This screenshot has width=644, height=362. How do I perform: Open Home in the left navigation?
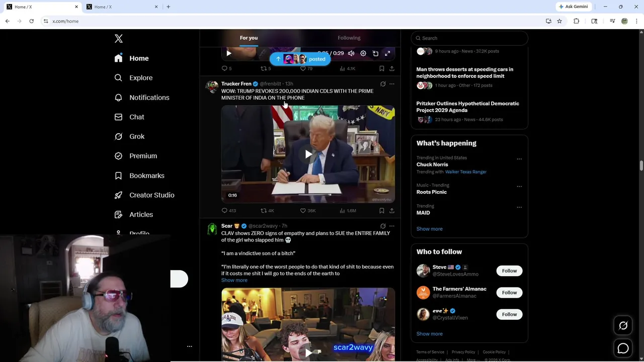click(131, 58)
